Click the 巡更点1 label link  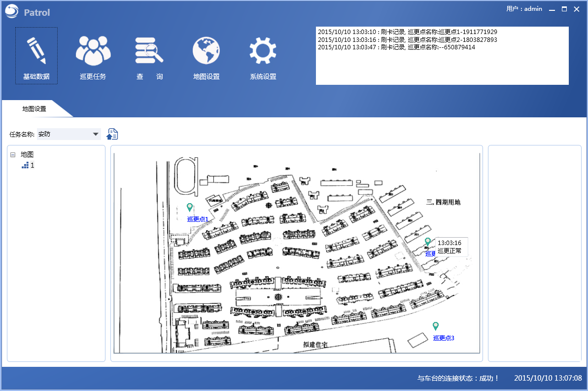(x=198, y=219)
